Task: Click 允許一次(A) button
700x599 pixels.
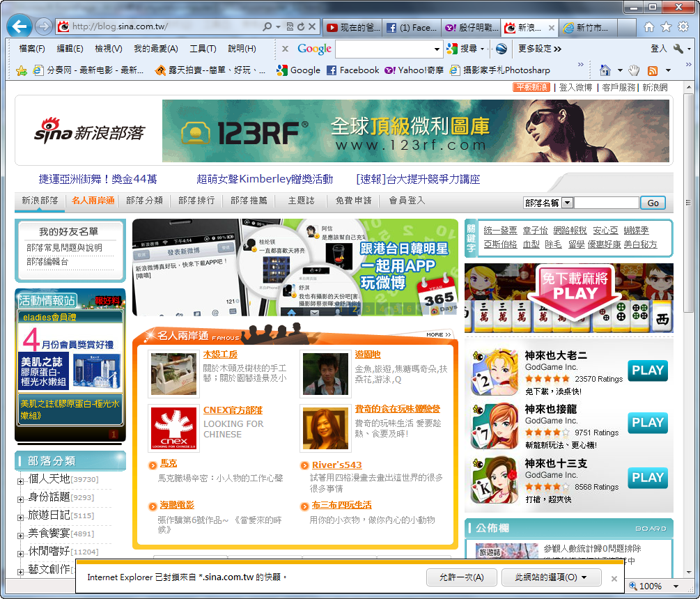Action: (462, 577)
